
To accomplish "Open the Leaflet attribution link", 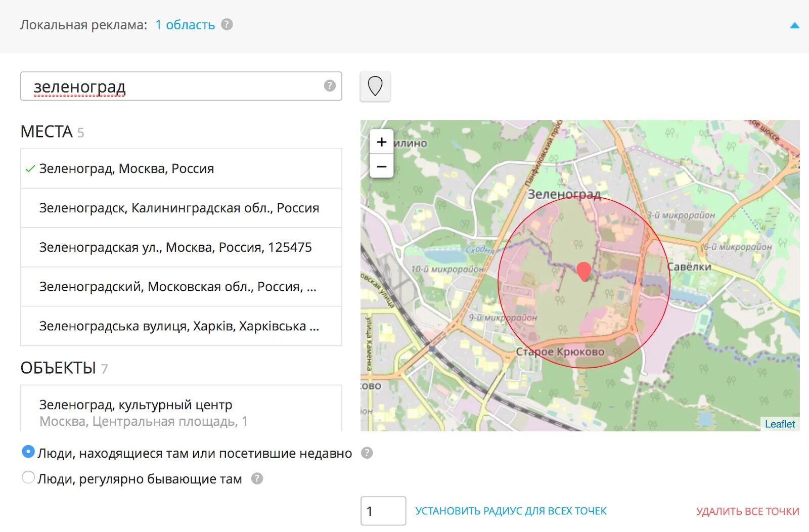I will tap(780, 424).
